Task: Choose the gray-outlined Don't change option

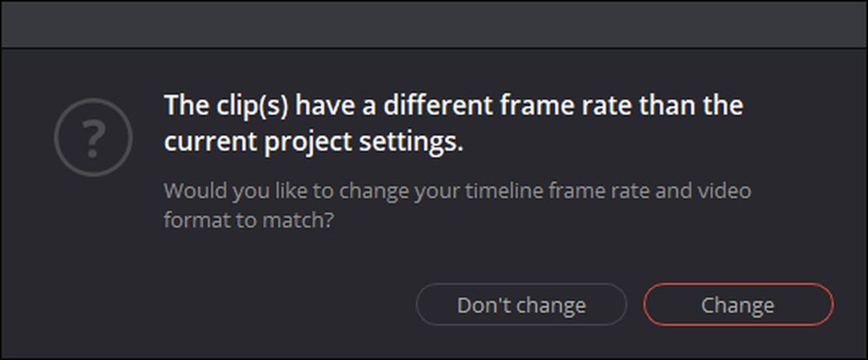Action: click(521, 304)
